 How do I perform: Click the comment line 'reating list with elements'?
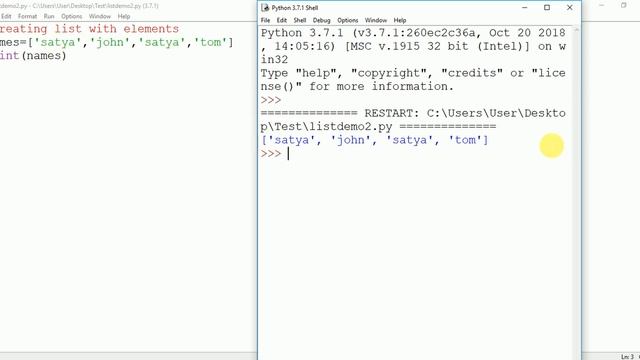click(x=89, y=29)
